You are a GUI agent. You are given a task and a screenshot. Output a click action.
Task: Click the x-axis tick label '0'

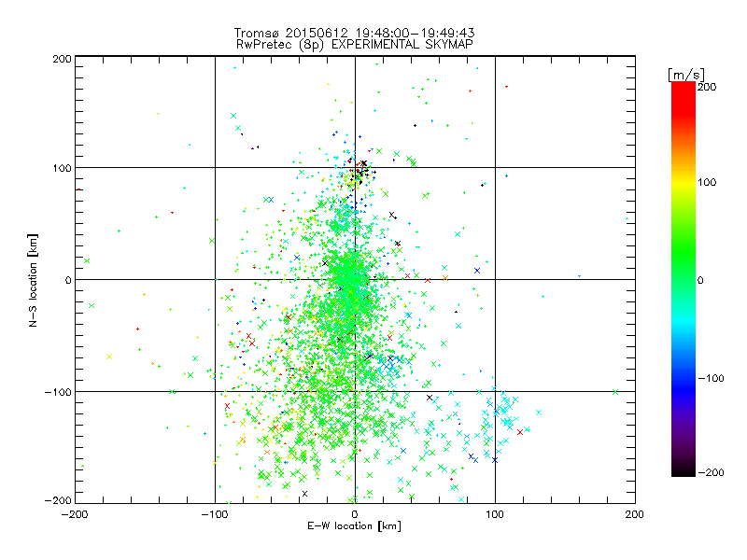point(355,514)
